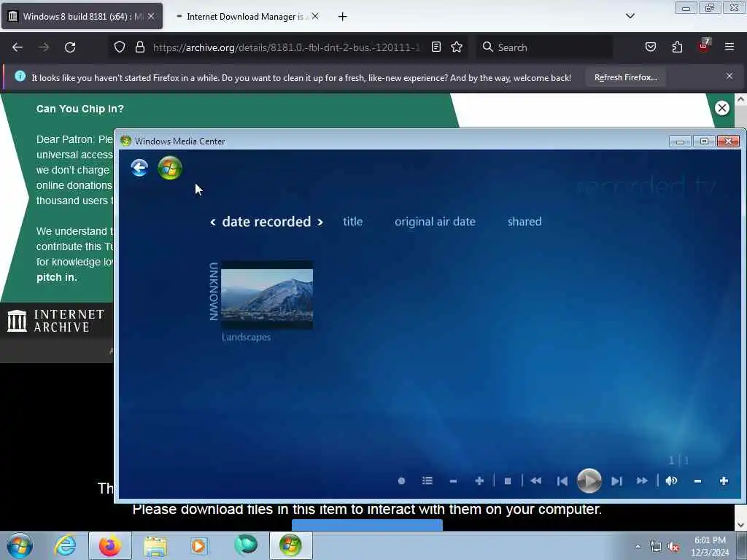Open the guide list icon in the transport bar
The height and width of the screenshot is (560, 747).
[427, 481]
